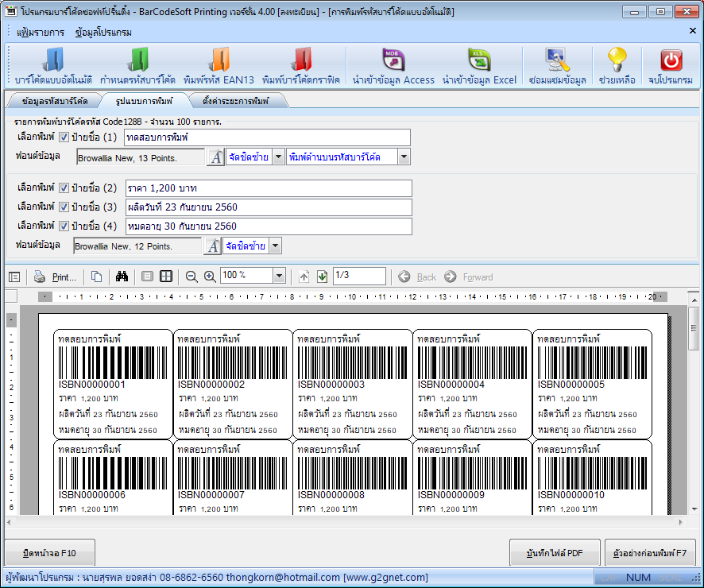Toggle the label name (4) checkbox
The image size is (704, 588).
click(x=64, y=226)
